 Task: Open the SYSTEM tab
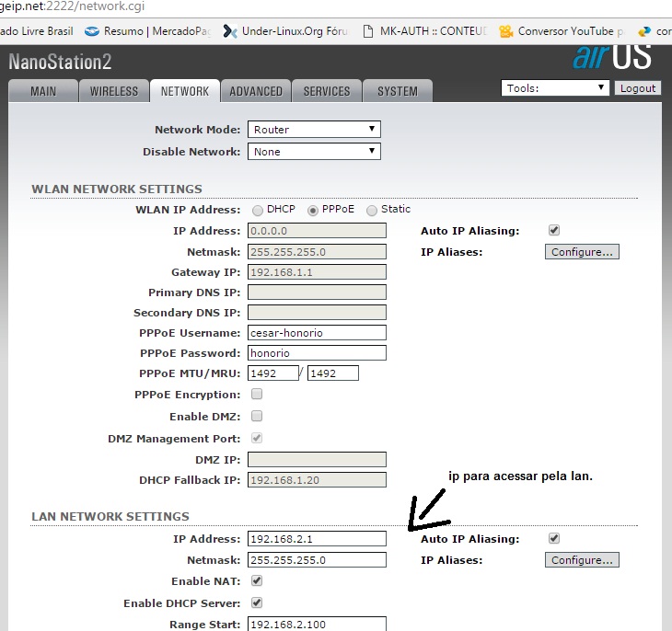point(398,91)
